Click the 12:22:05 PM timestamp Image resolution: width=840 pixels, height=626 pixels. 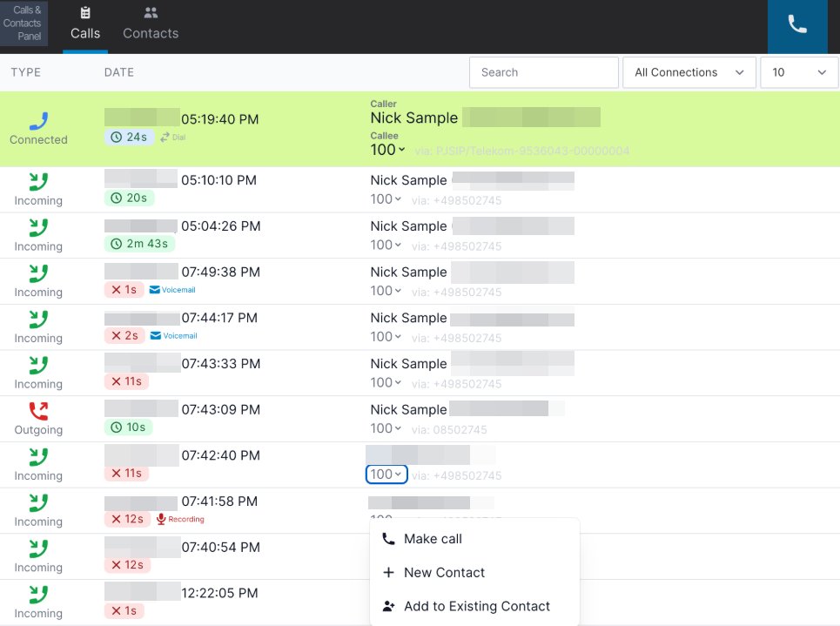(x=219, y=593)
